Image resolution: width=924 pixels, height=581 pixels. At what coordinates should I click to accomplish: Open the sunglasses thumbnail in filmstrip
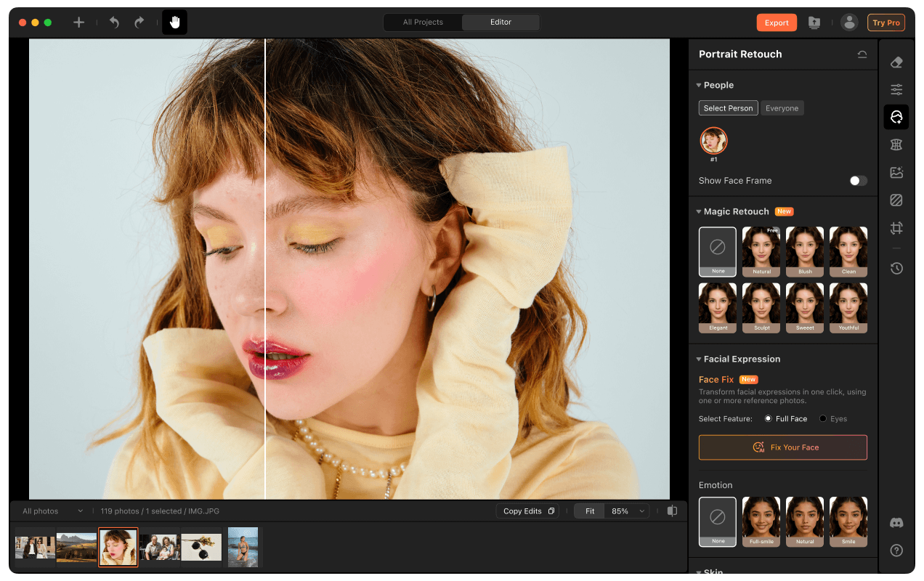coord(201,548)
